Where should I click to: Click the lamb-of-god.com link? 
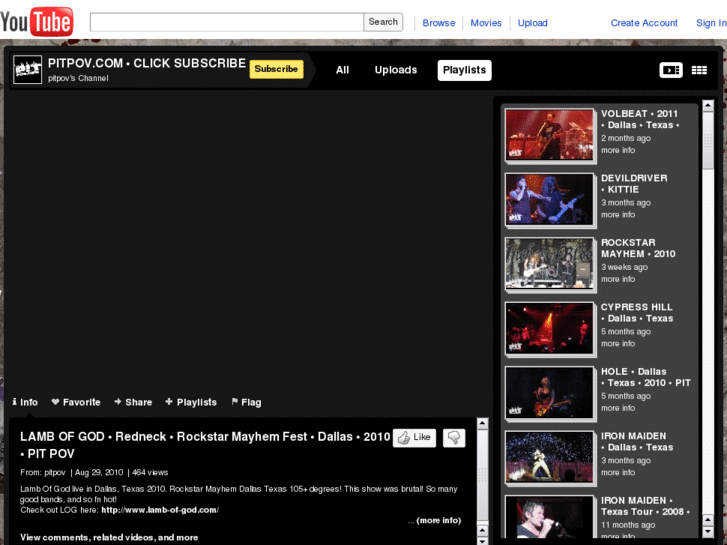coord(160,510)
